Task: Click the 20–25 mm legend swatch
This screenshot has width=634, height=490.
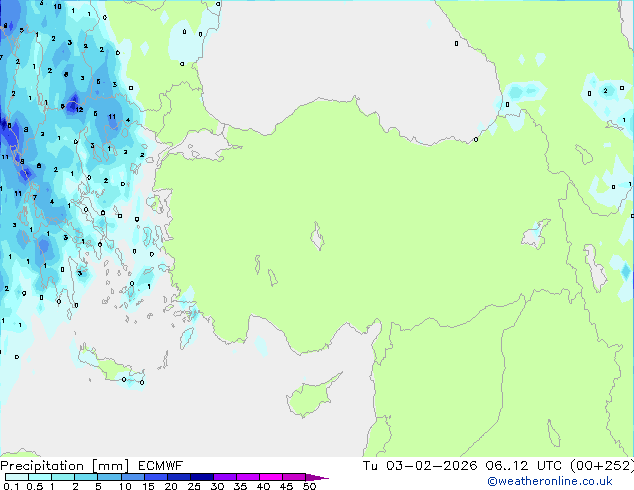Action: [x=178, y=477]
